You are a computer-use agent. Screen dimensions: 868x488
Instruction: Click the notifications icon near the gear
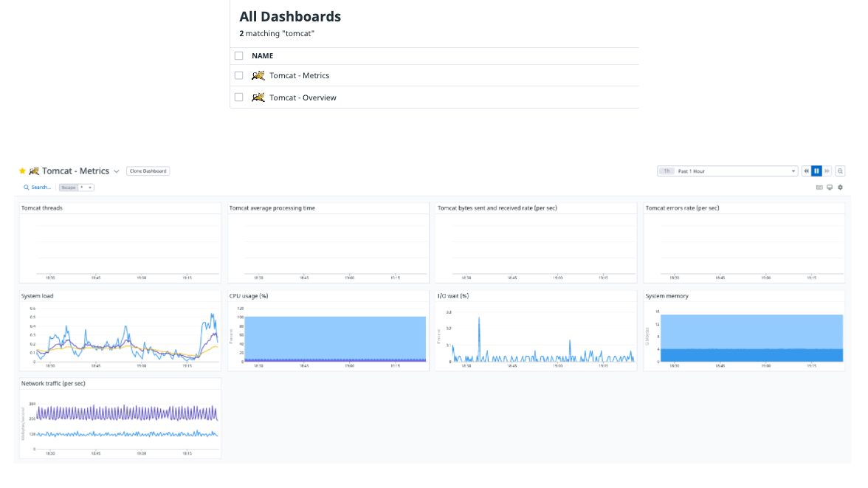[819, 187]
